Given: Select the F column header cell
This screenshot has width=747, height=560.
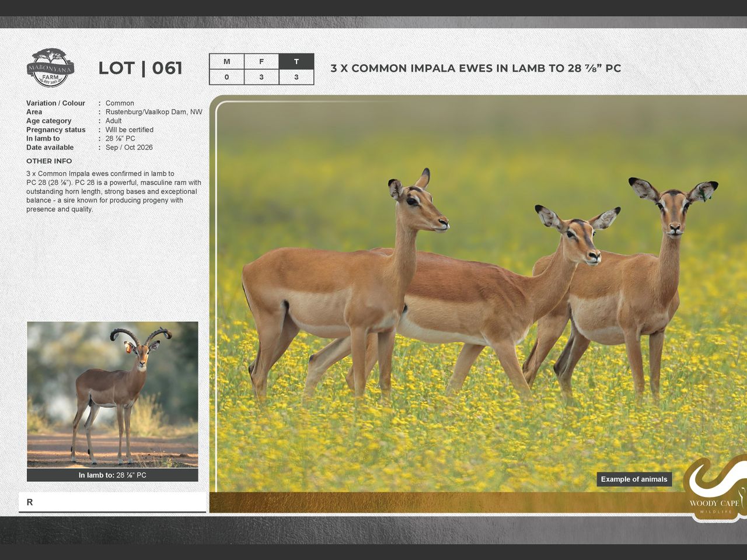Looking at the screenshot, I should [x=261, y=62].
